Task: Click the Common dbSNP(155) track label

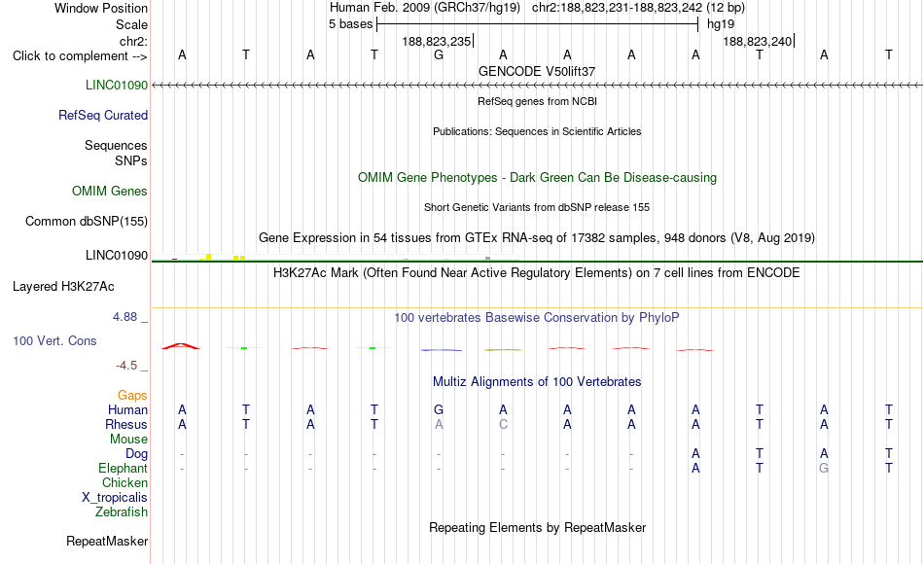Action: pos(87,221)
